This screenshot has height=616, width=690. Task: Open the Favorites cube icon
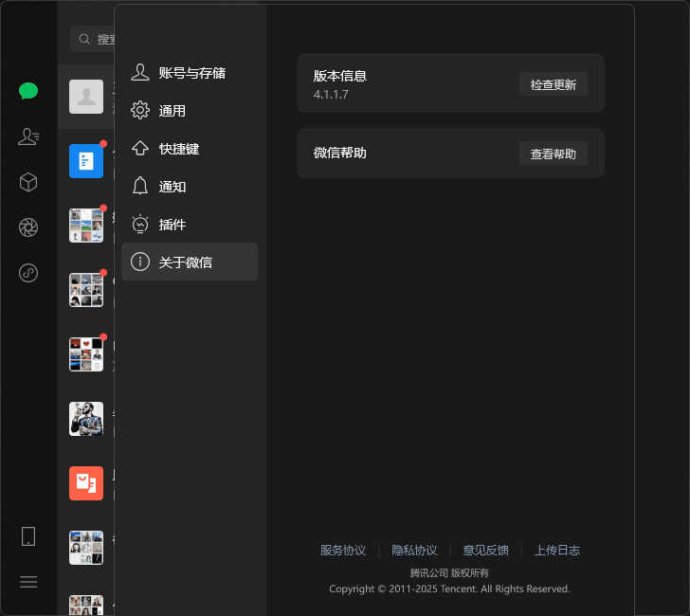(28, 182)
